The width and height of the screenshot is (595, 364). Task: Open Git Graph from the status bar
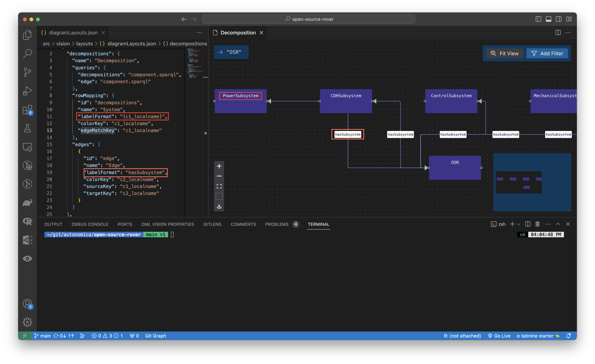(156, 336)
